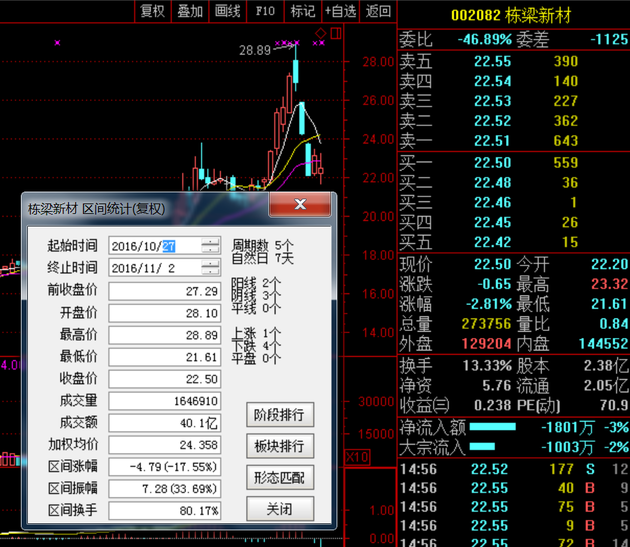630x547 pixels.
Task: Decrease 终止时间 with the down spinner
Action: (x=211, y=272)
